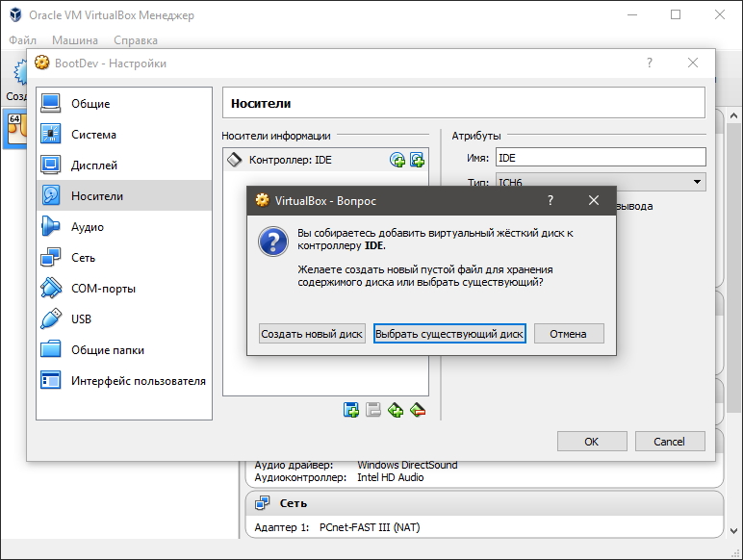Open the Аудио speaker icon
Viewport: 743px width, 560px height.
coord(50,226)
